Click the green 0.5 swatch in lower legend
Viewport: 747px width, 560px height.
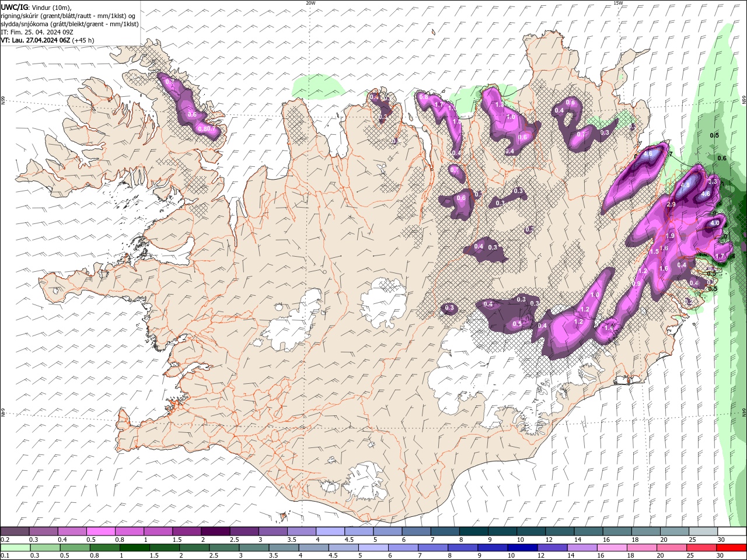75,548
